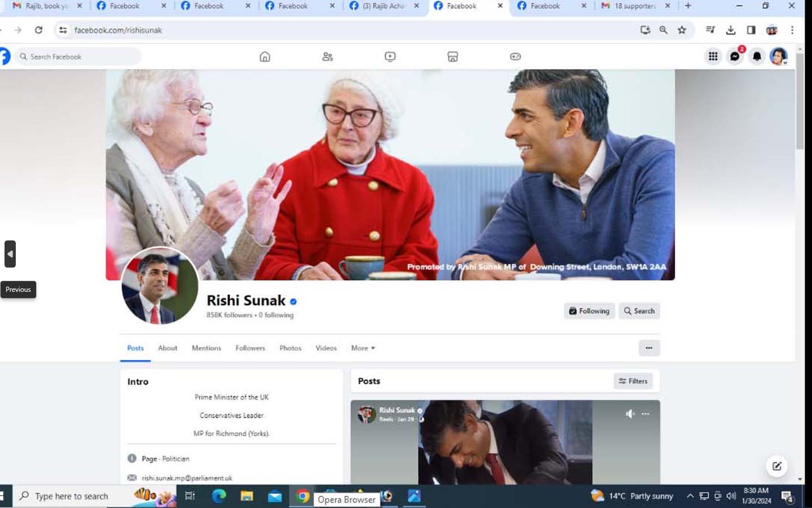Click the Facebook logo
The height and width of the screenshot is (508, 812).
tap(5, 56)
